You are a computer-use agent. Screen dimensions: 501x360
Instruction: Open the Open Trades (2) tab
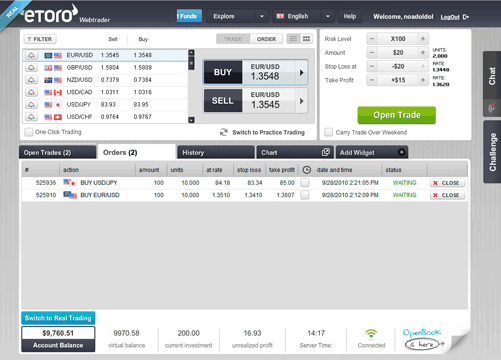pyautogui.click(x=58, y=152)
